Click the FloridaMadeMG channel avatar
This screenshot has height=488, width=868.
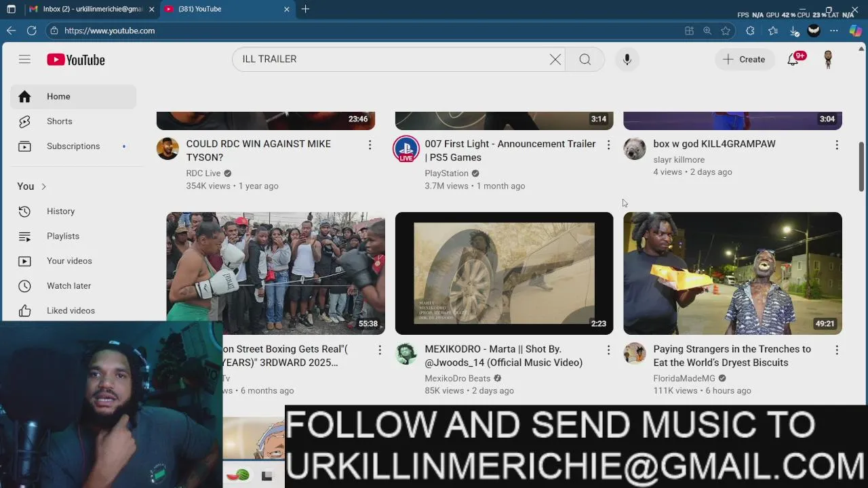click(635, 354)
